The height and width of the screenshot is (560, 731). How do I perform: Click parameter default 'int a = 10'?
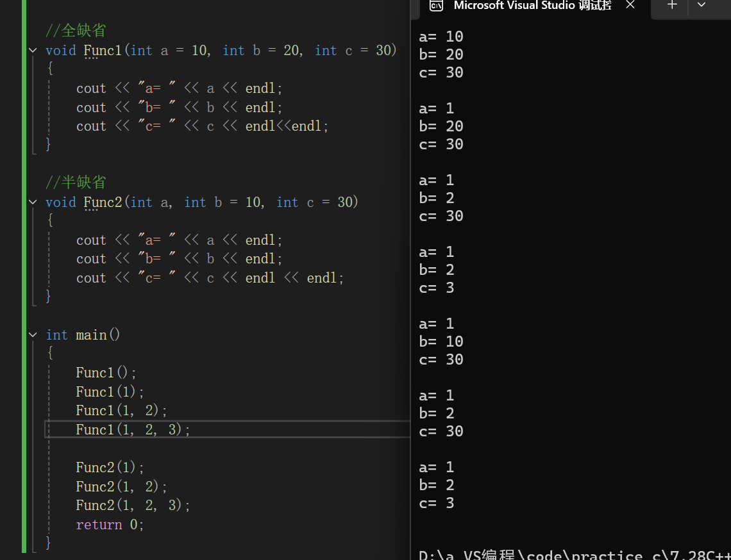pyautogui.click(x=169, y=51)
